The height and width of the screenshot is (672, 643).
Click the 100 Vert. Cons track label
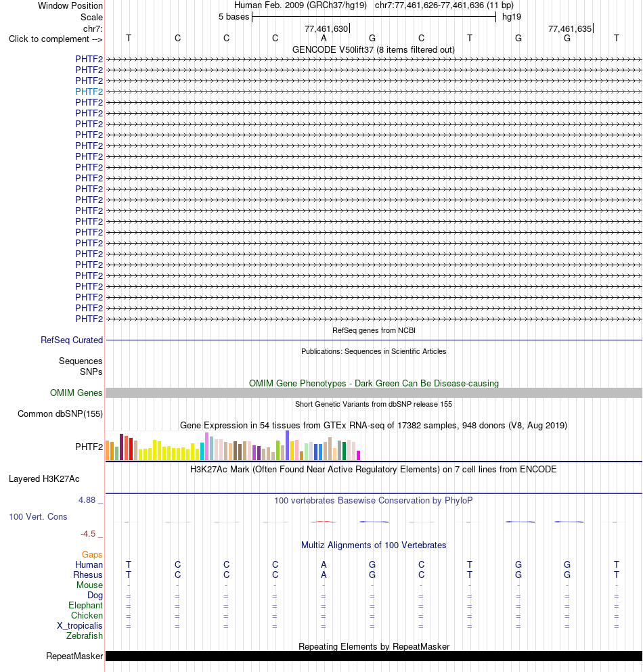point(38,516)
